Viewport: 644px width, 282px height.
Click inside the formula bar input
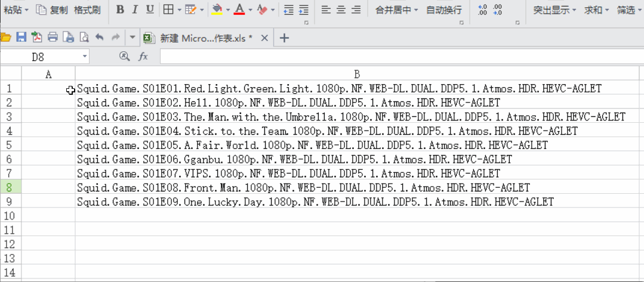click(x=402, y=57)
